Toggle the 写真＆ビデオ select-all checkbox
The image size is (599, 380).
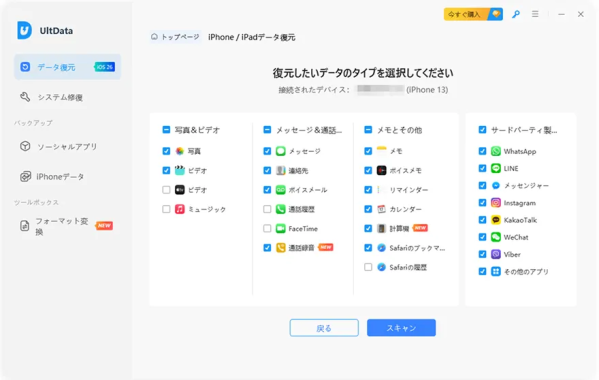coord(166,130)
